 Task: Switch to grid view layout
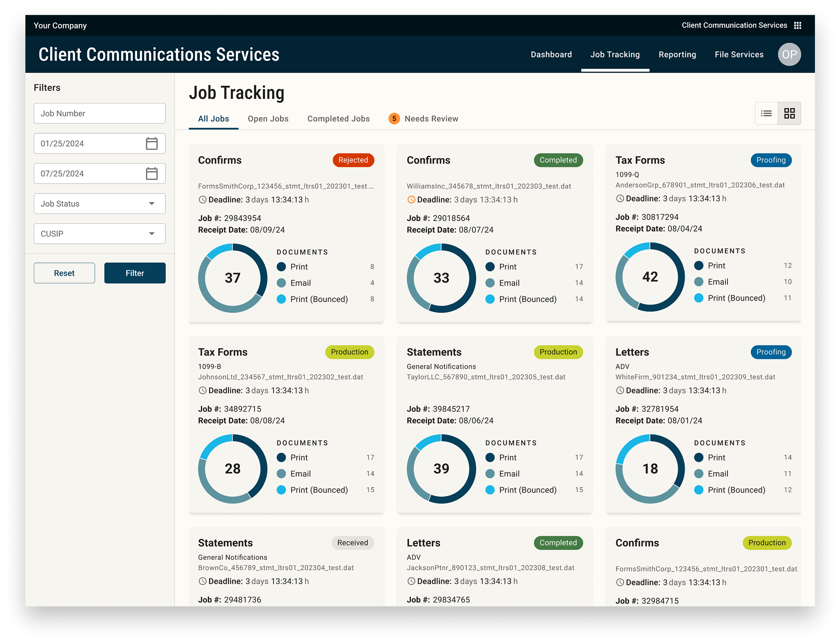click(789, 113)
